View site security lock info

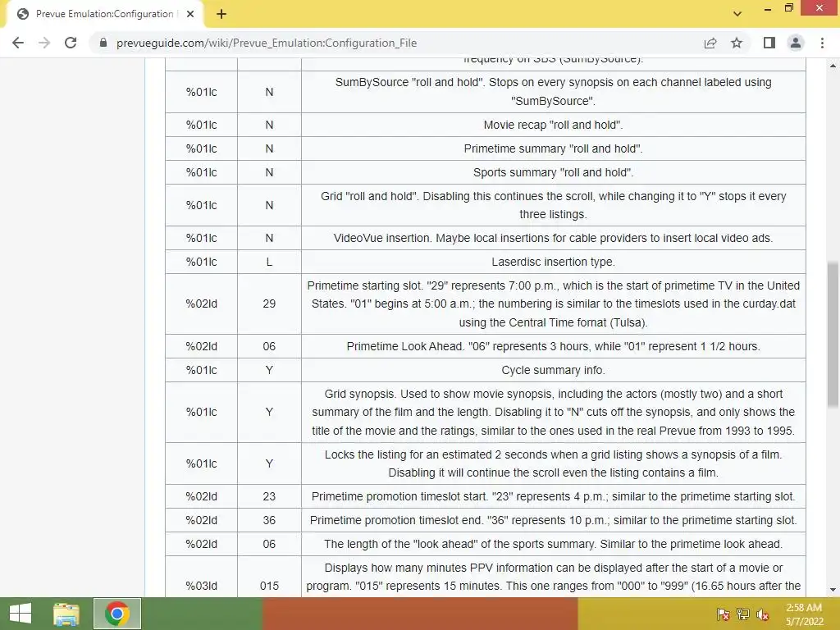[x=103, y=43]
